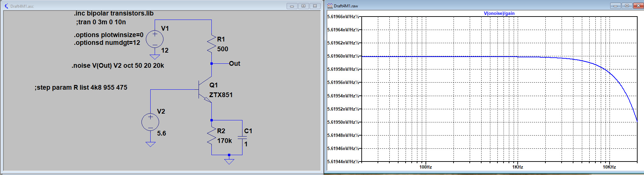This screenshot has width=644, height=175.
Task: Select the C1 capacitor symbol
Action: click(242, 137)
